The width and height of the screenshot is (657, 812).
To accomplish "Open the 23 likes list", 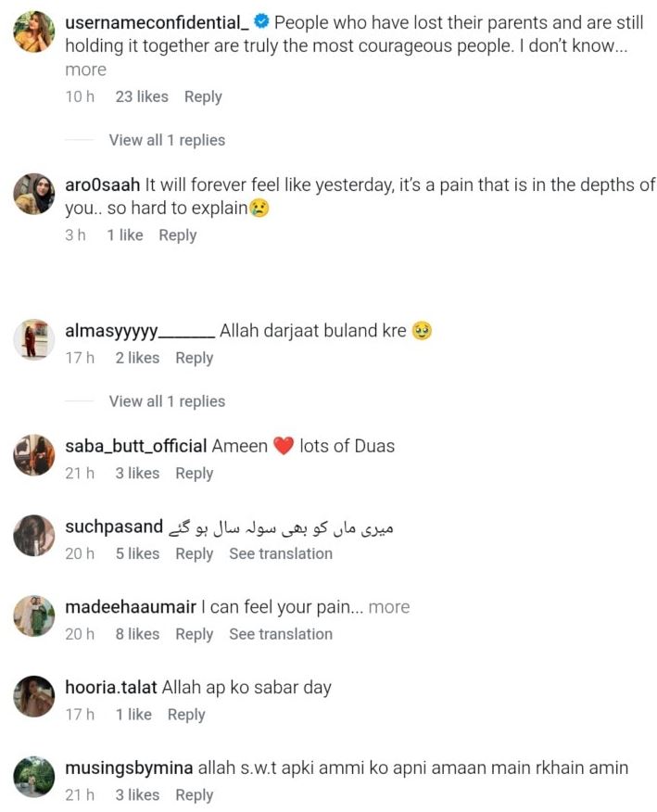I will [142, 96].
